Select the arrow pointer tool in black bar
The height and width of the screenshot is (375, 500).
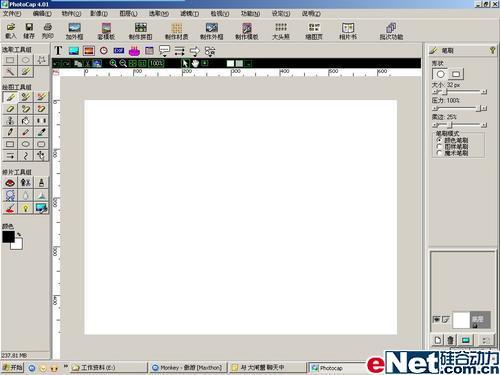[x=185, y=63]
